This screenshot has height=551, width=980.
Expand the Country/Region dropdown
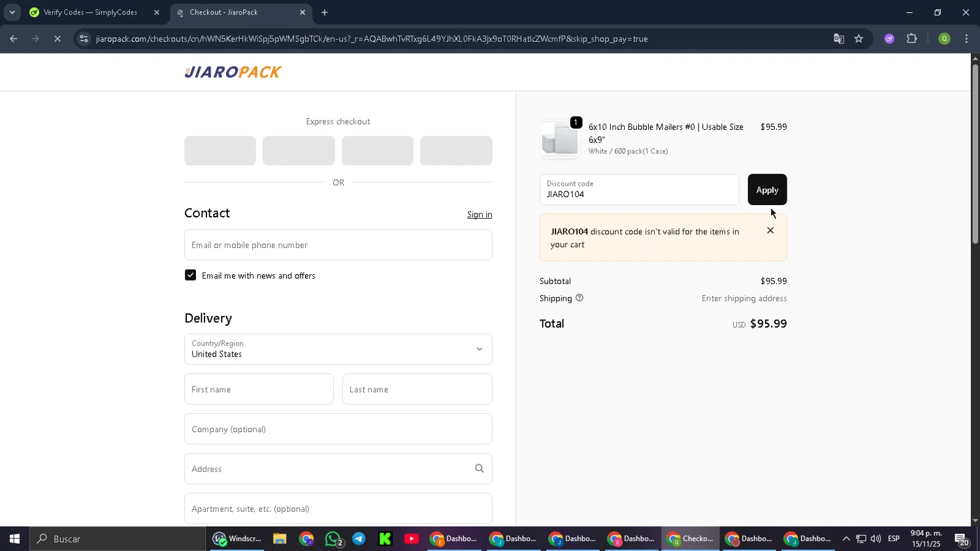tap(338, 349)
